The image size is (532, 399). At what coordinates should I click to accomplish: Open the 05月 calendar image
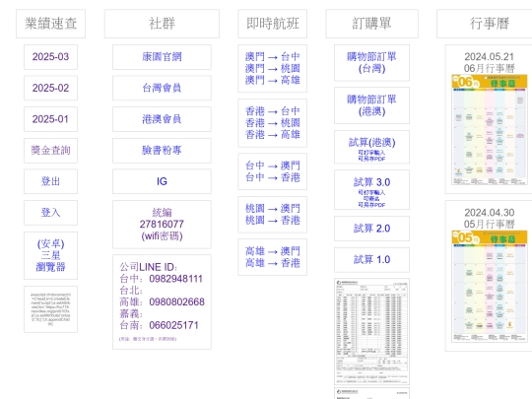(490, 286)
